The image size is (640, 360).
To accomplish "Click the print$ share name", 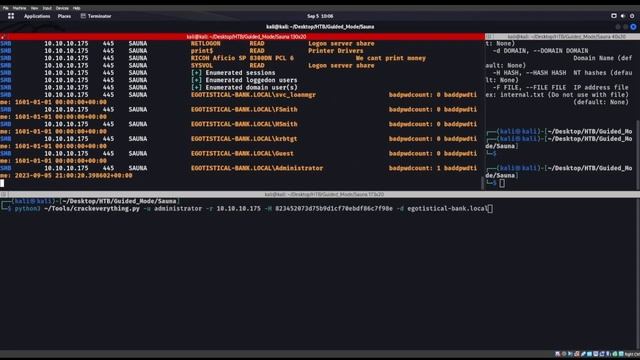I will click(x=202, y=51).
